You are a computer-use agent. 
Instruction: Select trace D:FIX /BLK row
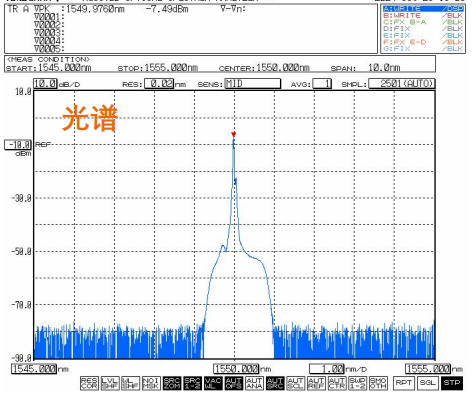click(x=423, y=29)
